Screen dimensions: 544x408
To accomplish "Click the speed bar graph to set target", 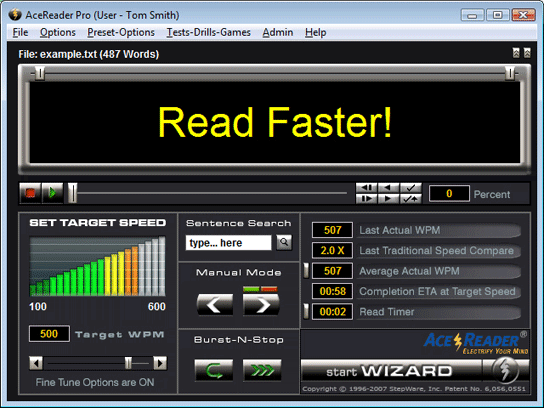I will 97,266.
